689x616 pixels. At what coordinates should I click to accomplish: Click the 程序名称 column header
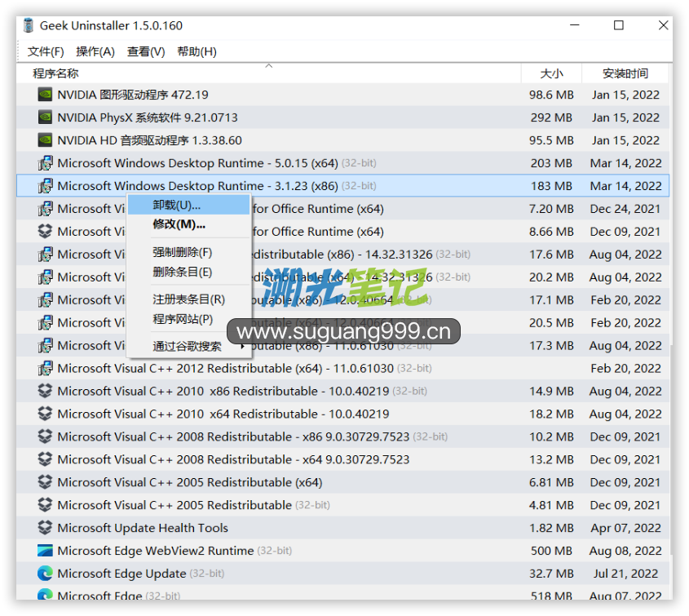[x=55, y=73]
